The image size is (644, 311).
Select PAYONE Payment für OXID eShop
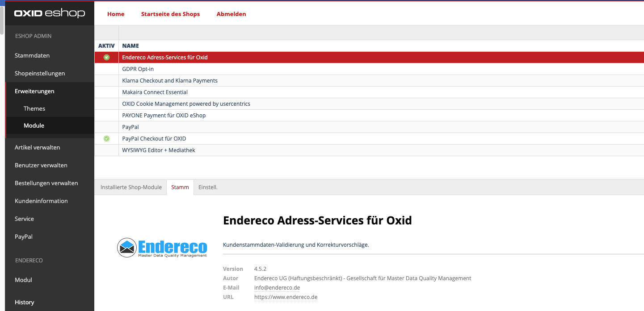click(369, 115)
